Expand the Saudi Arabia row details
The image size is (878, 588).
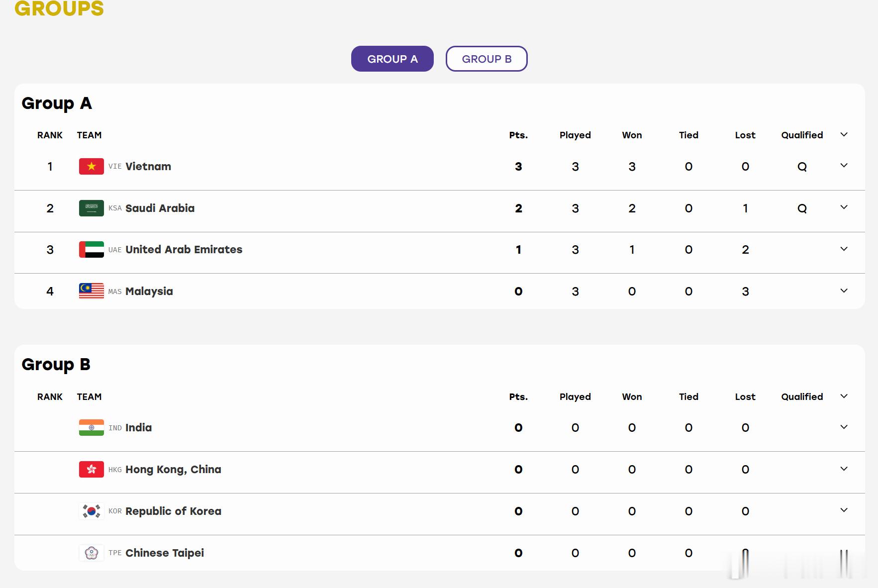844,207
